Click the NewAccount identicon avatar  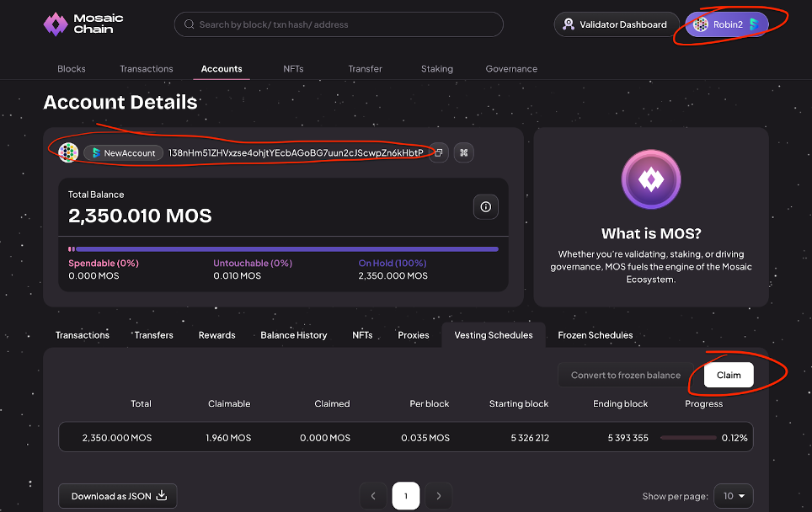click(x=69, y=152)
